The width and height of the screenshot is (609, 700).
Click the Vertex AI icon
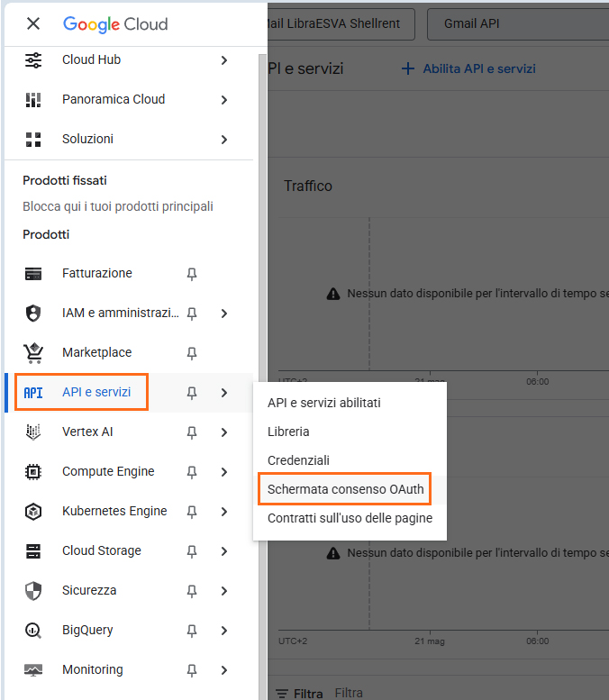[33, 432]
